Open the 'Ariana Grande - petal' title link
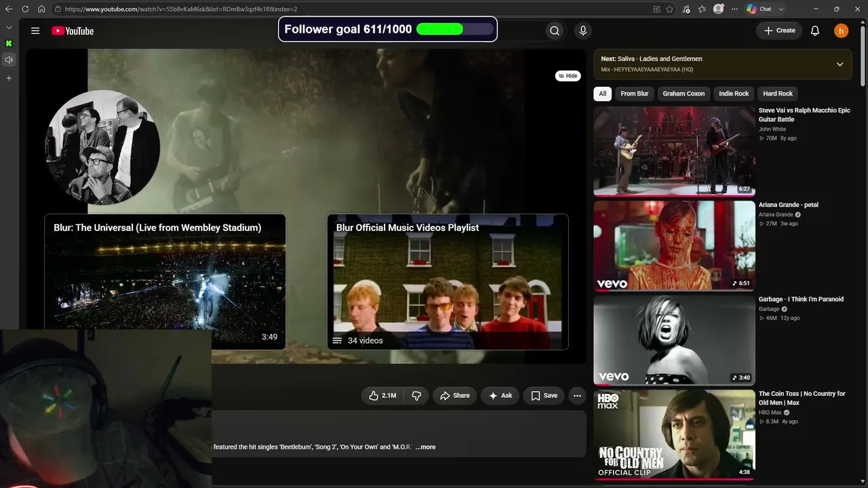The height and width of the screenshot is (488, 868). tap(789, 205)
